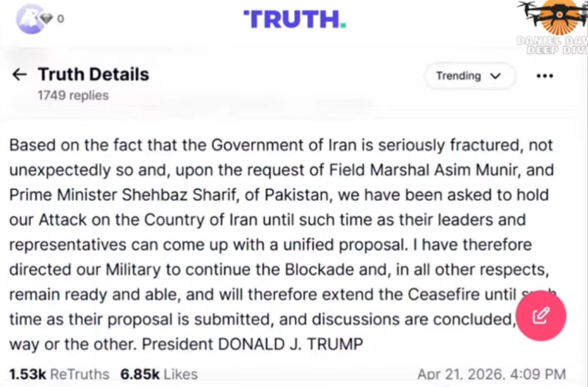This screenshot has height=387, width=588.
Task: Tap the pink compose pencil button
Action: pos(541,315)
